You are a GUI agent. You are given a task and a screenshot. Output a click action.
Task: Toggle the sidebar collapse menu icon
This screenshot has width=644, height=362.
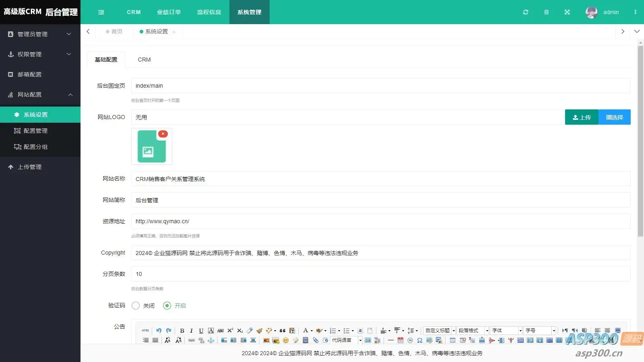[x=101, y=12]
